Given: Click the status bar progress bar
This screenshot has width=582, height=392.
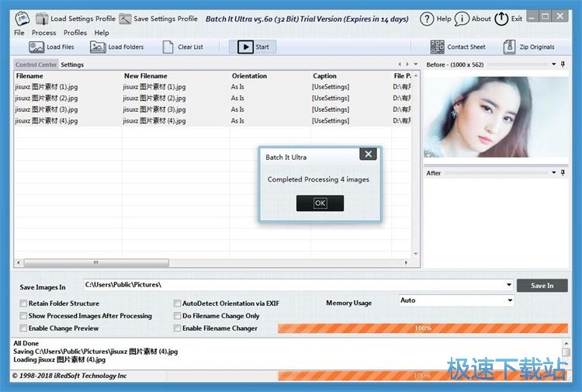Looking at the screenshot, I should click(423, 376).
